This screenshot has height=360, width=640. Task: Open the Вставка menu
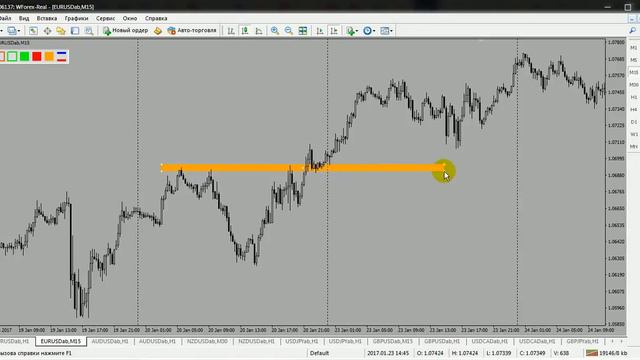pyautogui.click(x=47, y=18)
